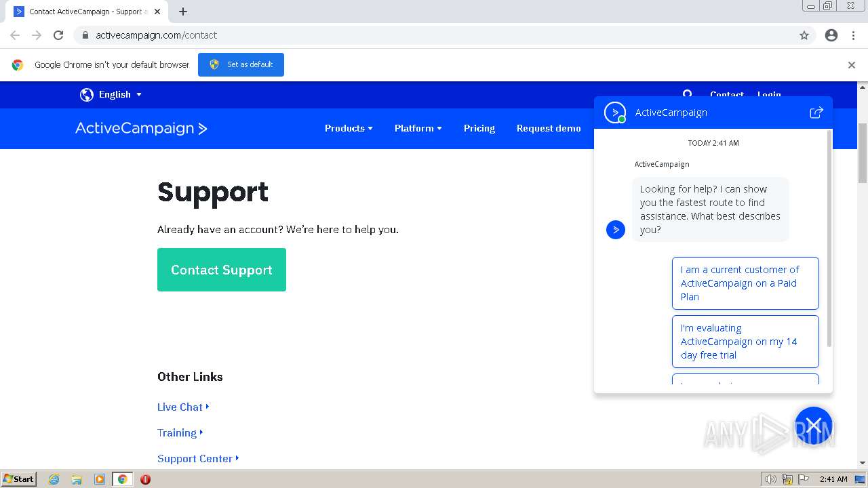
Task: Open the Request demo page
Action: click(549, 128)
